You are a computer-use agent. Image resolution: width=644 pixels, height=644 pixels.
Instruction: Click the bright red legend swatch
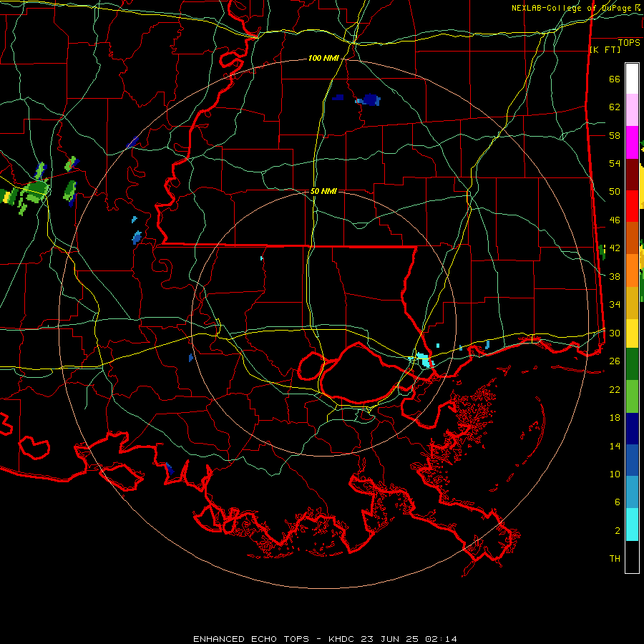tap(632, 206)
